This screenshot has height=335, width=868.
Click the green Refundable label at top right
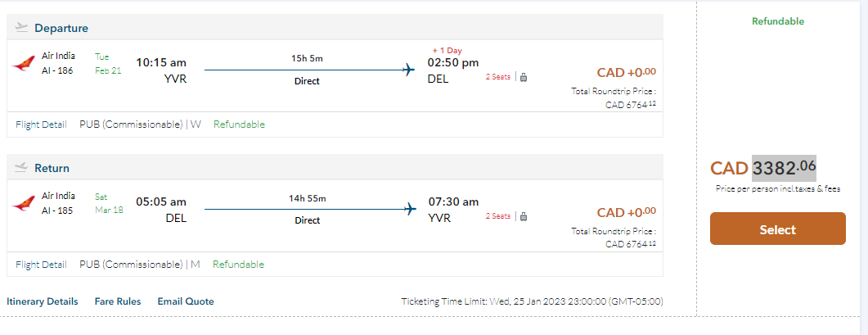(x=778, y=21)
